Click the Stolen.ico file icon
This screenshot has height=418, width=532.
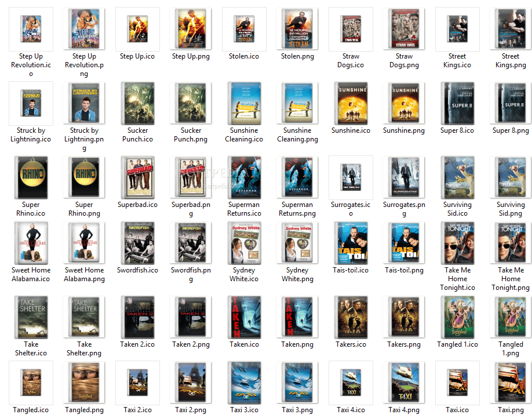[x=244, y=29]
